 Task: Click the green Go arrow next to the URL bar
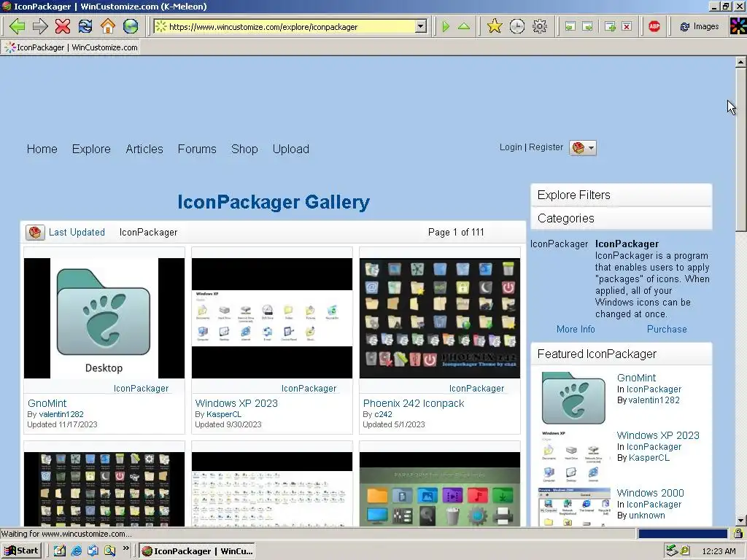pyautogui.click(x=446, y=26)
